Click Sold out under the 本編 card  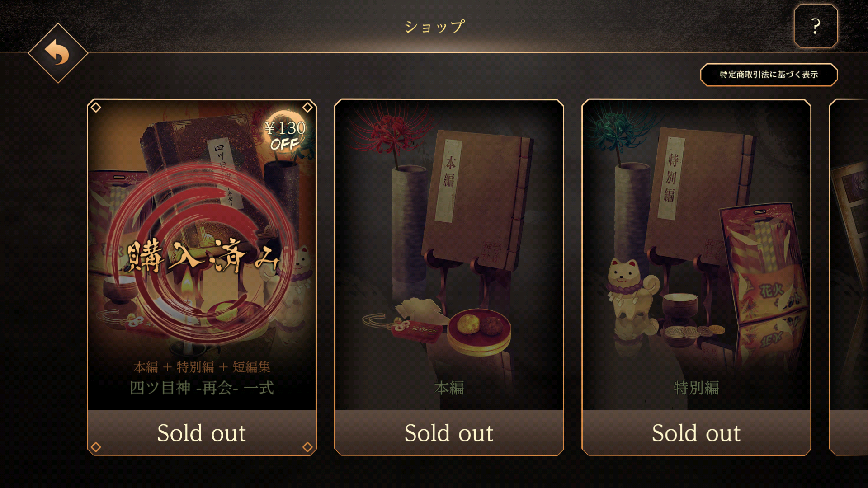(449, 433)
